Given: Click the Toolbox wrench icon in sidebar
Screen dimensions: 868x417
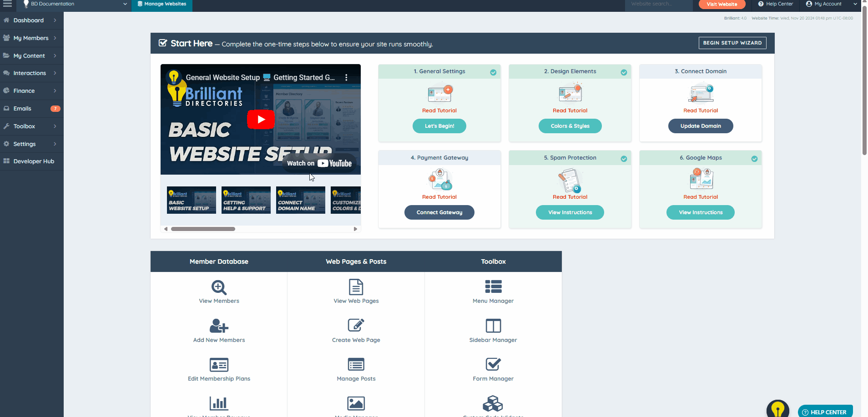Looking at the screenshot, I should pos(6,126).
